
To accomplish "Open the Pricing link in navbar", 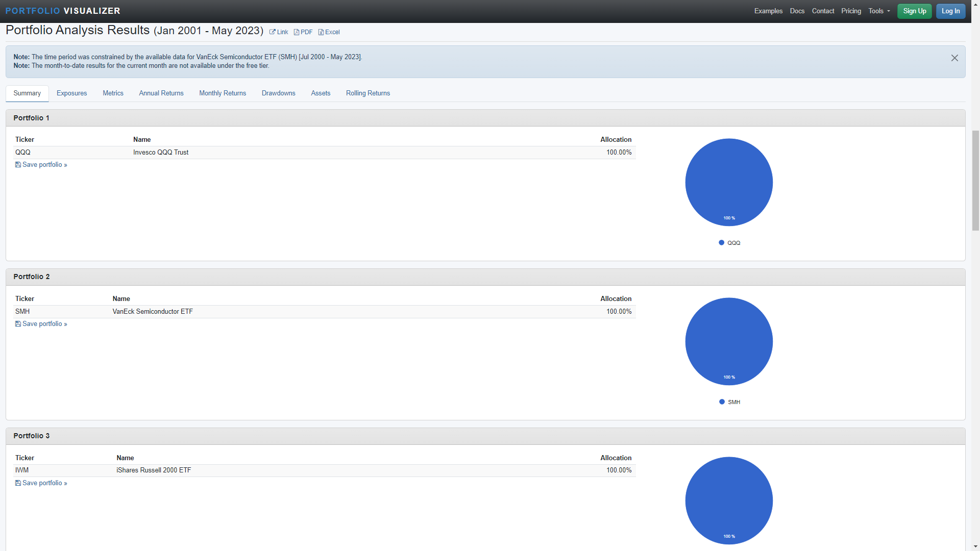I will coord(851,11).
